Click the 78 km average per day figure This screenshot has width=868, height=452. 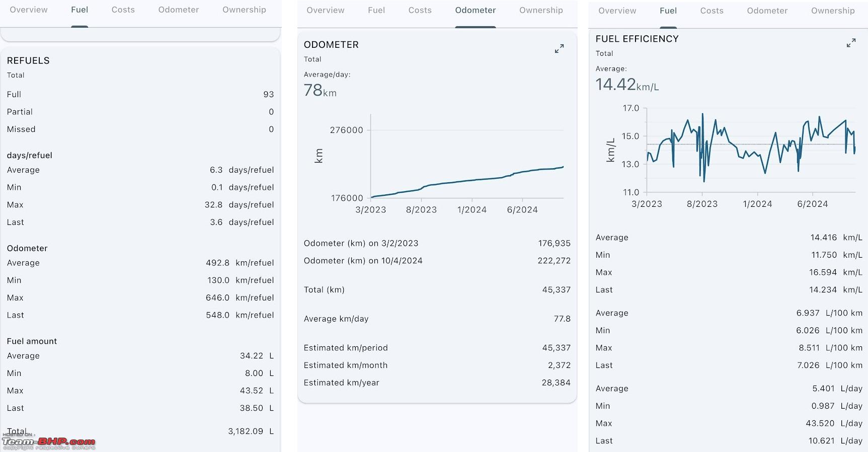[320, 90]
